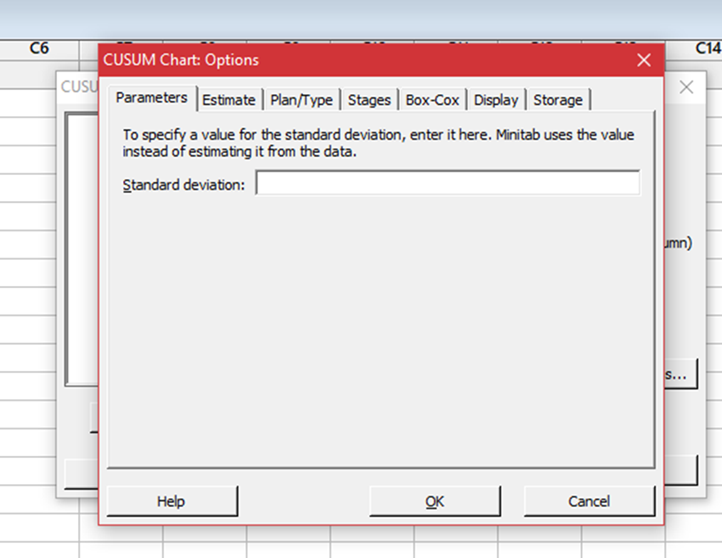Click the Standard deviation label
The height and width of the screenshot is (558, 722).
[x=183, y=185]
